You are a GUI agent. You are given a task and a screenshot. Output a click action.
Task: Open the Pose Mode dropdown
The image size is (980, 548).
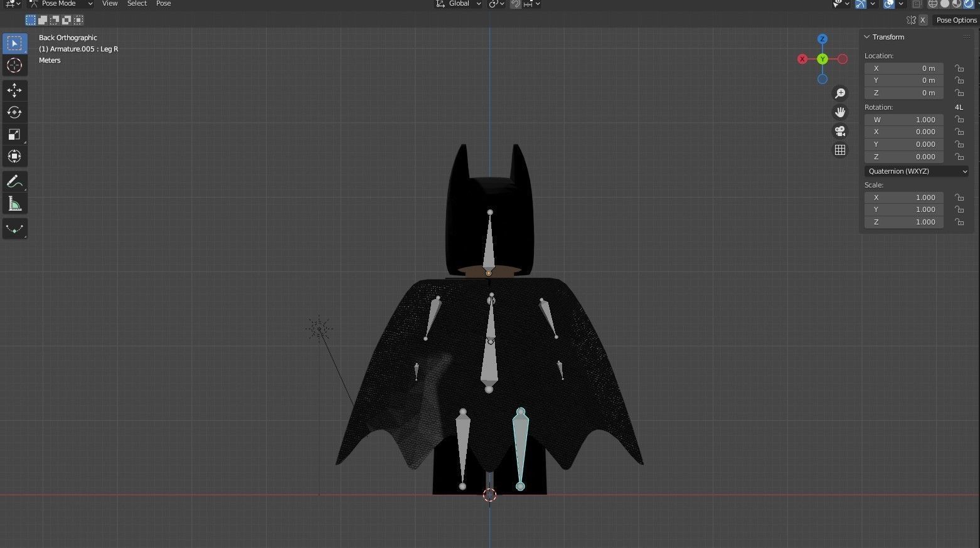point(61,4)
